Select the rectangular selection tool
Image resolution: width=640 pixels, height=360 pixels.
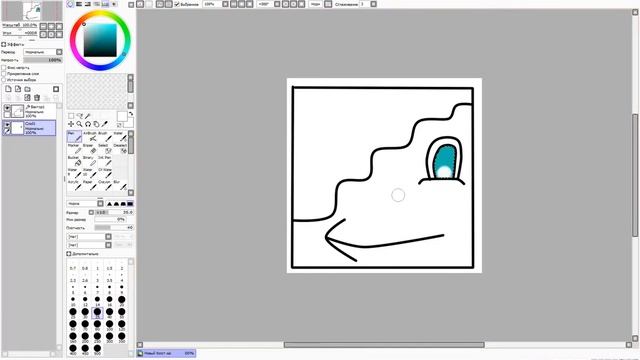click(71, 116)
